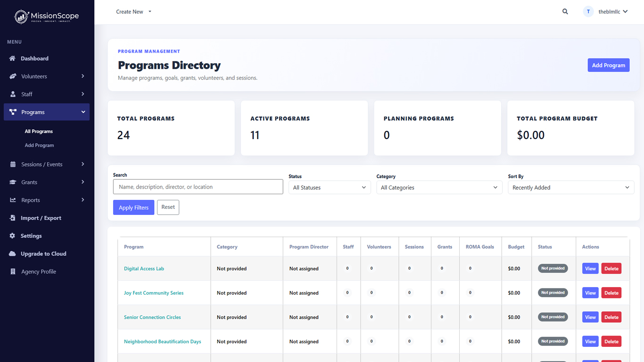Delete the Joy Fest Community Series program
The height and width of the screenshot is (362, 644).
[x=611, y=293]
